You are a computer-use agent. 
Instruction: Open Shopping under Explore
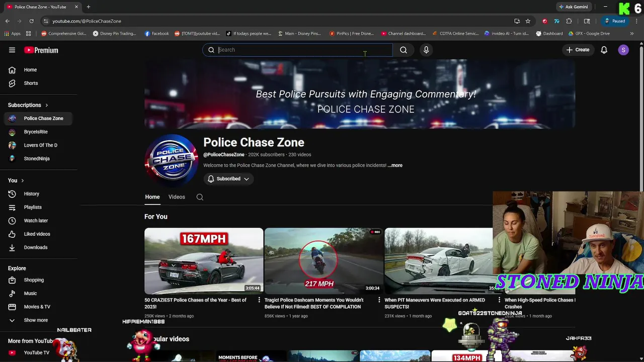pos(38,280)
